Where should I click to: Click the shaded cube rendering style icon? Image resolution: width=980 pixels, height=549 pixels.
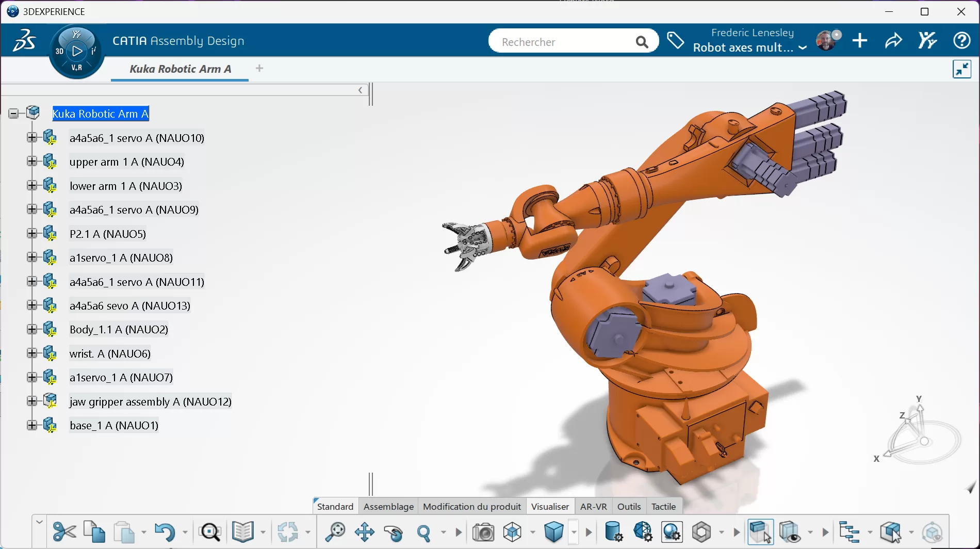tap(553, 531)
